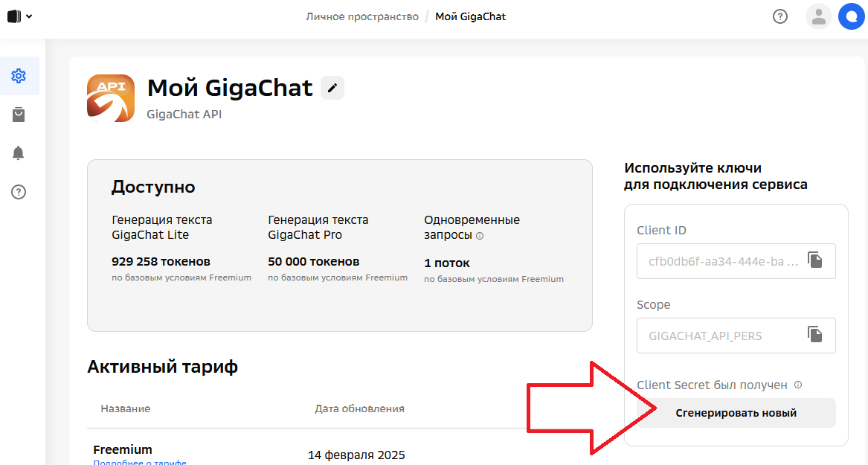Click the 1 поток value

click(x=447, y=263)
